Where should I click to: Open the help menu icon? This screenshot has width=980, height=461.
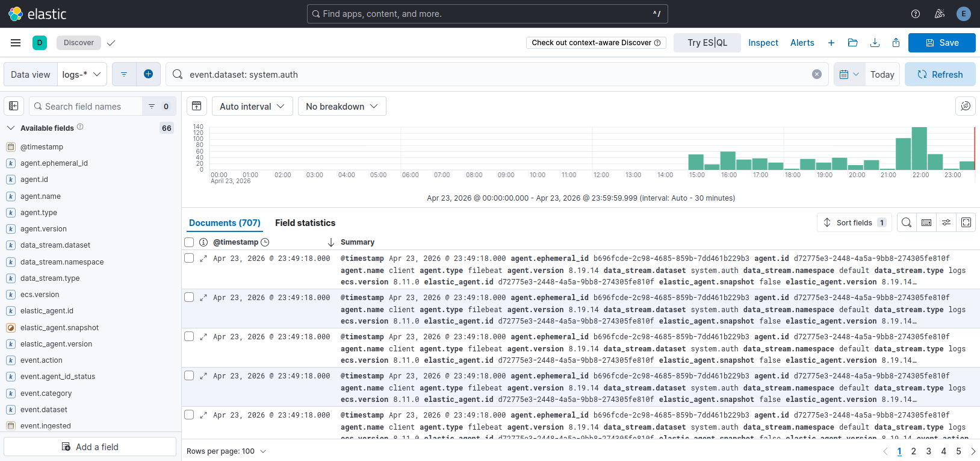point(915,14)
